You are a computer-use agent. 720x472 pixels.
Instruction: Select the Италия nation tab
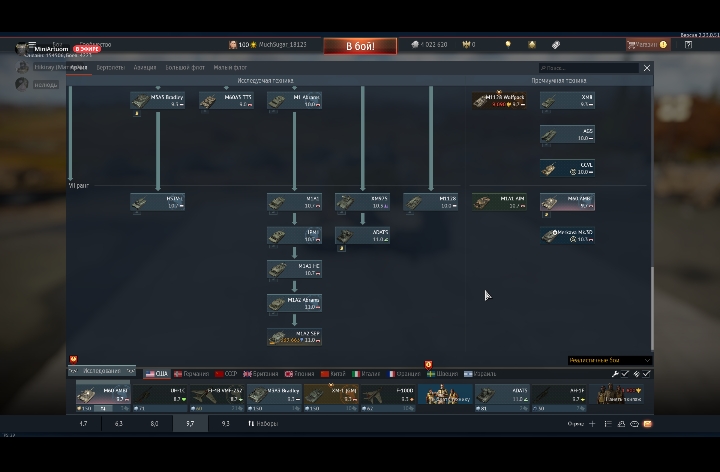point(366,374)
